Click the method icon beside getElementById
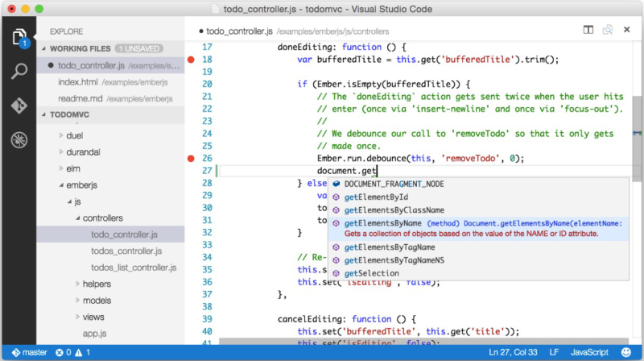Image resolution: width=644 pixels, height=361 pixels. [x=336, y=197]
